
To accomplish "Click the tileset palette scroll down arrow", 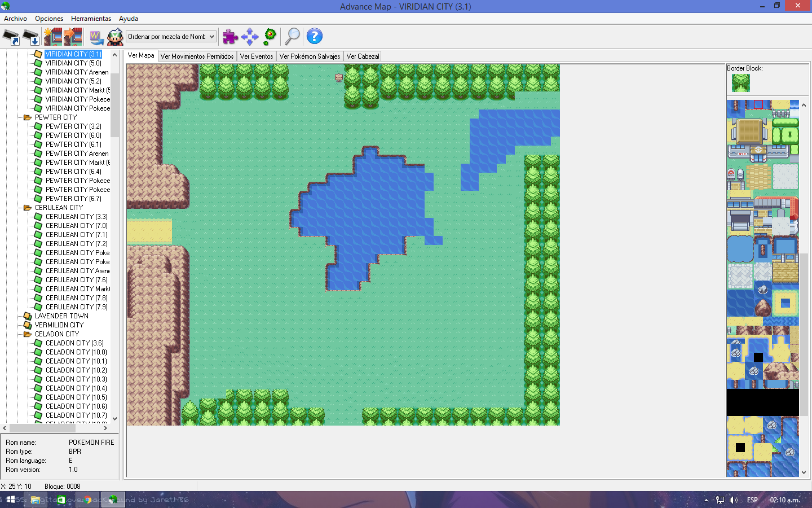I will (x=804, y=472).
